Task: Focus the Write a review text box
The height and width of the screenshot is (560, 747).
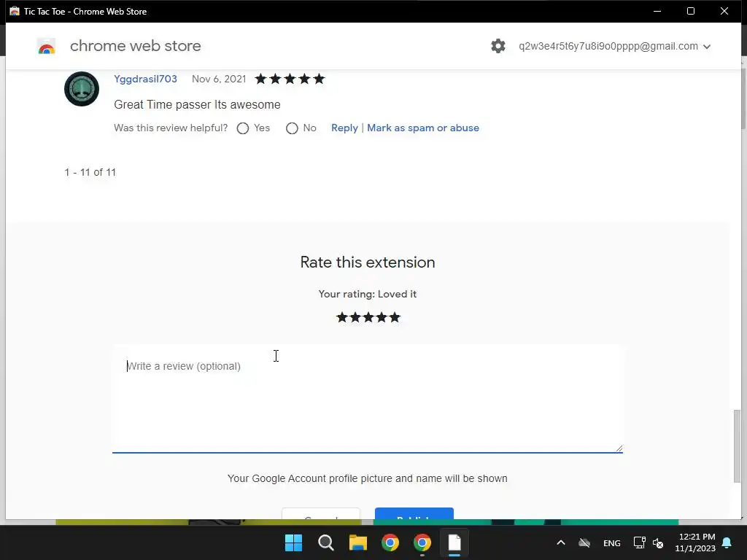Action: (368, 399)
